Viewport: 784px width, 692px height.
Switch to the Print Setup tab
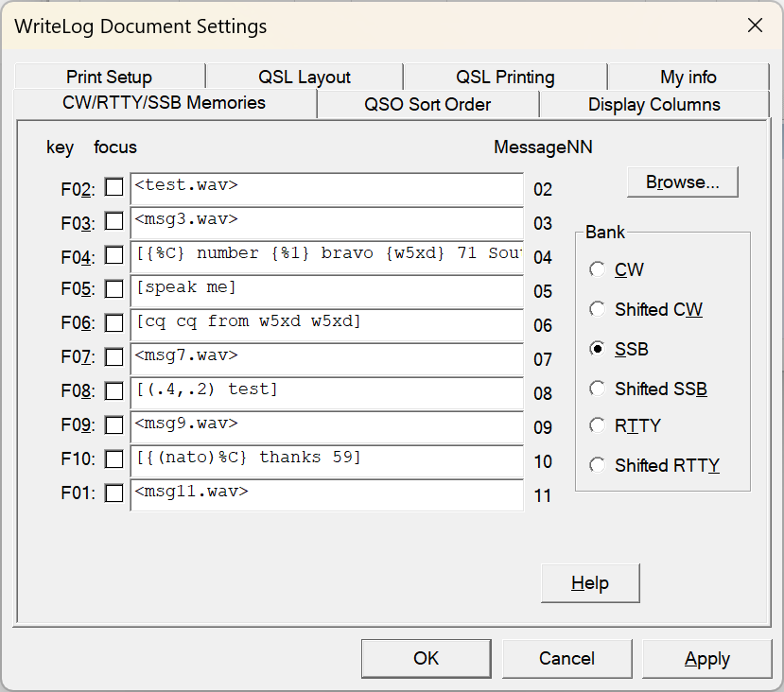pyautogui.click(x=109, y=78)
